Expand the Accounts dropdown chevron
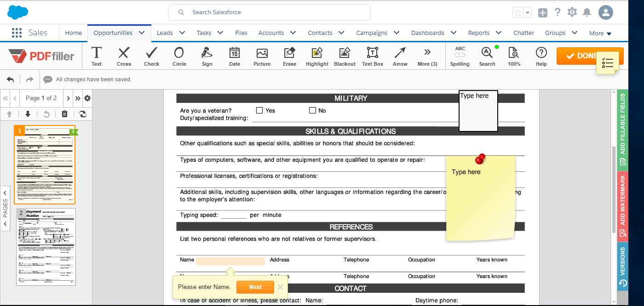The image size is (644, 306). coord(293,33)
